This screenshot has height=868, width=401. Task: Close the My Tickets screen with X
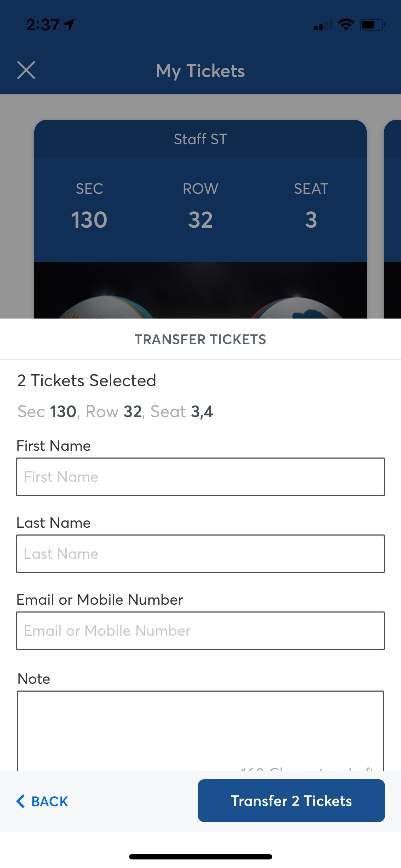(x=26, y=70)
